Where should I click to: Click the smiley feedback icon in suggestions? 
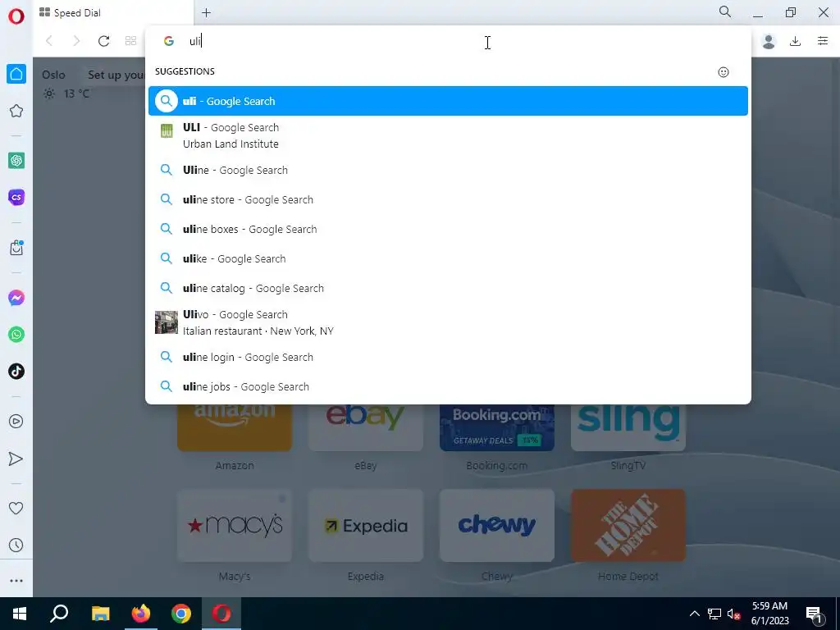[x=724, y=72]
